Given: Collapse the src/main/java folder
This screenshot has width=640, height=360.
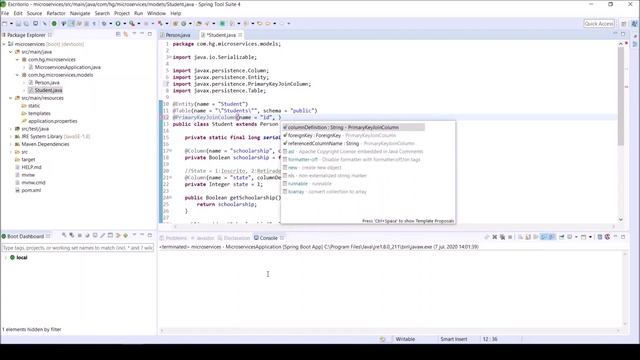Looking at the screenshot, I should pyautogui.click(x=11, y=52).
